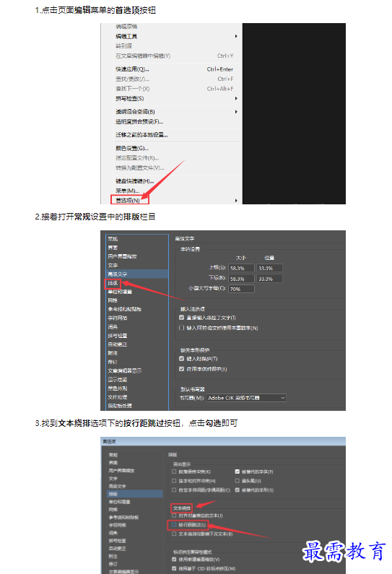Viewport: 392px width, 574px height.
Task: Select 剪贴板处理 in the 高级文字 dialog sidebar
Action: tap(120, 406)
